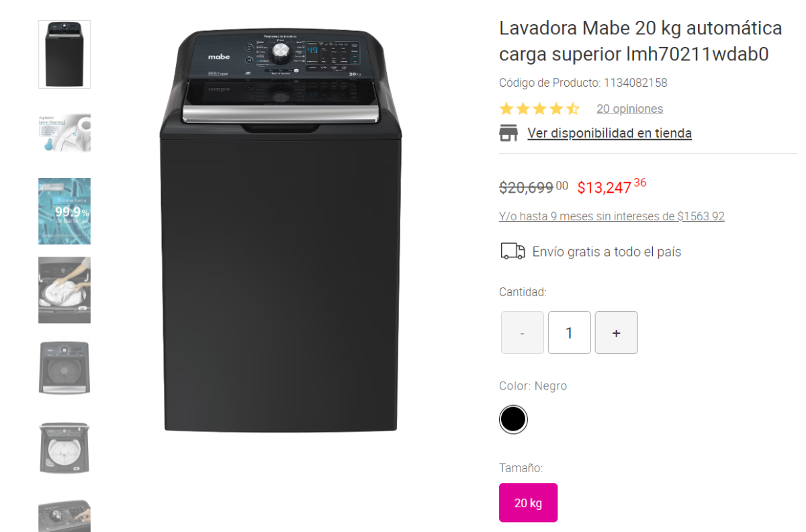Image resolution: width=806 pixels, height=532 pixels.
Task: Select the 99.9% bacteria thumbnail
Action: click(x=64, y=211)
